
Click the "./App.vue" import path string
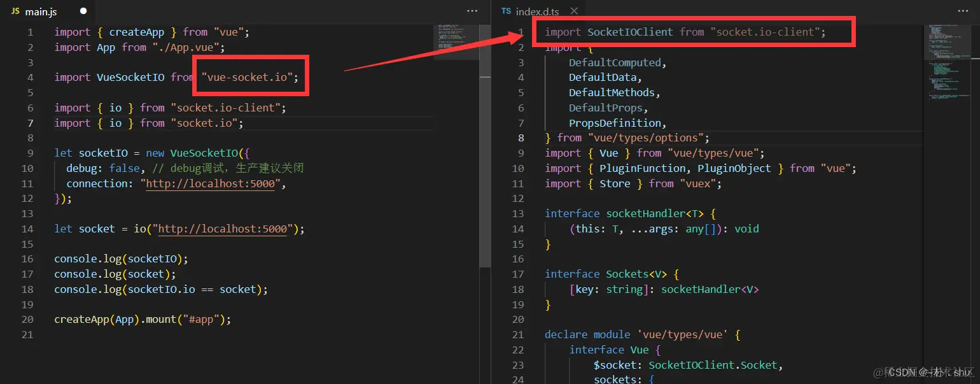click(x=186, y=47)
